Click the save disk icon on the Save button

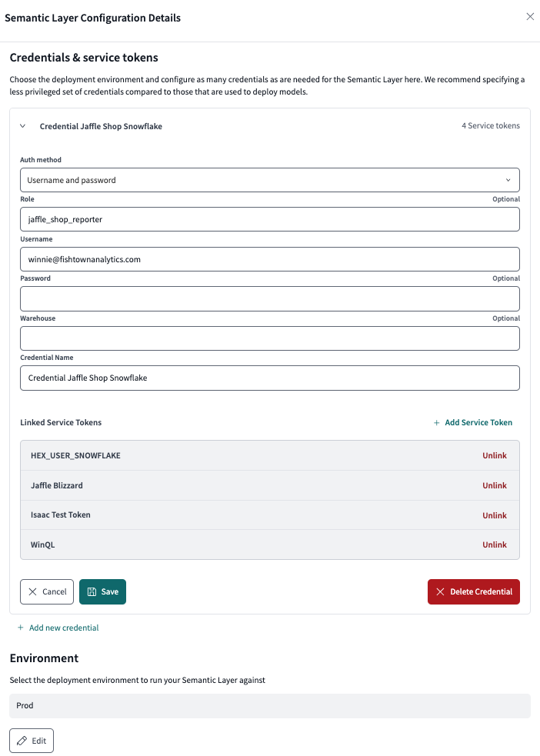pos(92,591)
